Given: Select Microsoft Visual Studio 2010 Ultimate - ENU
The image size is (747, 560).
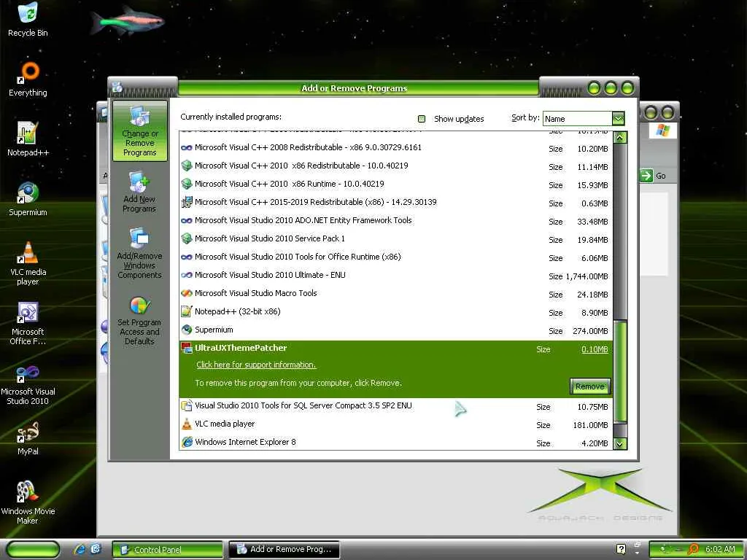Looking at the screenshot, I should [395, 275].
